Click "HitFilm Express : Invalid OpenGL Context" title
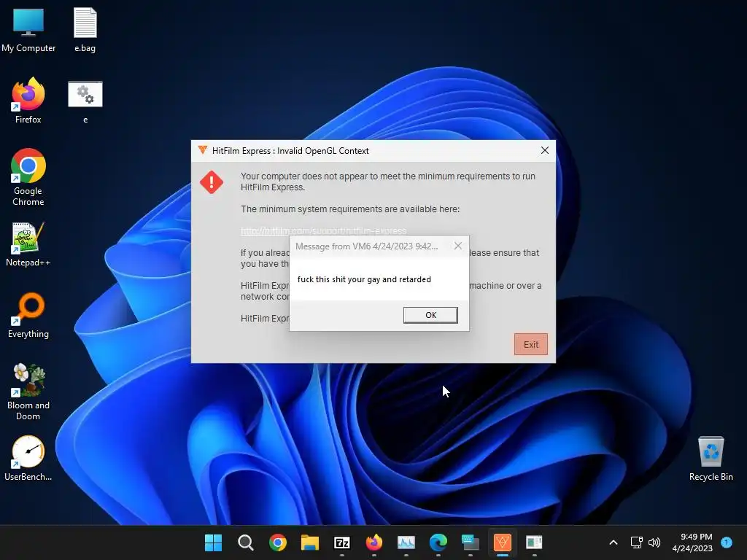The height and width of the screenshot is (560, 747). point(290,151)
